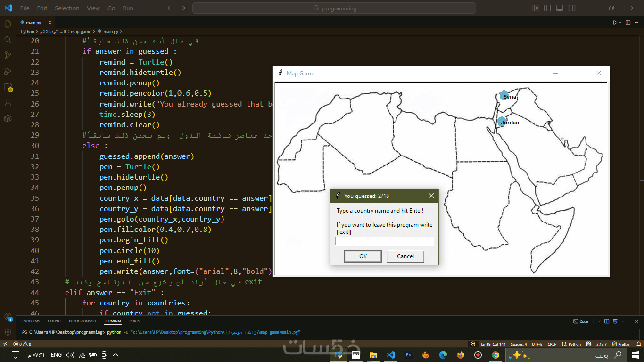The width and height of the screenshot is (644, 362).
Task: Click the Customize Layout icon
Action: pos(535,8)
